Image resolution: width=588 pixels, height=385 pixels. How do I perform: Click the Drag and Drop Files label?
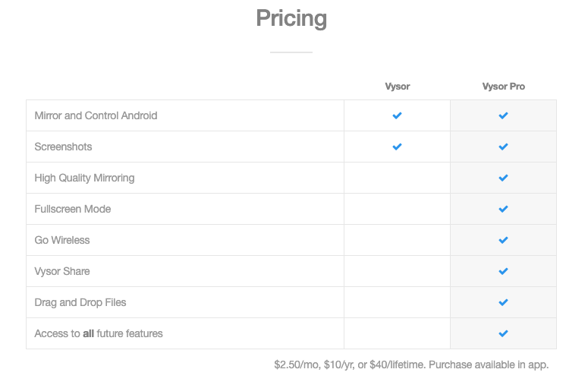[x=80, y=302]
